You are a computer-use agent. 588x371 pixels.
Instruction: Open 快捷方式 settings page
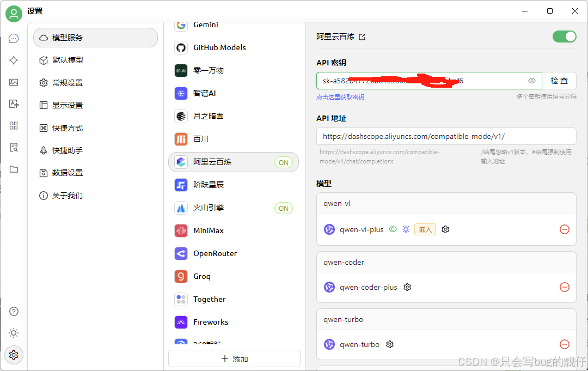[x=96, y=128]
